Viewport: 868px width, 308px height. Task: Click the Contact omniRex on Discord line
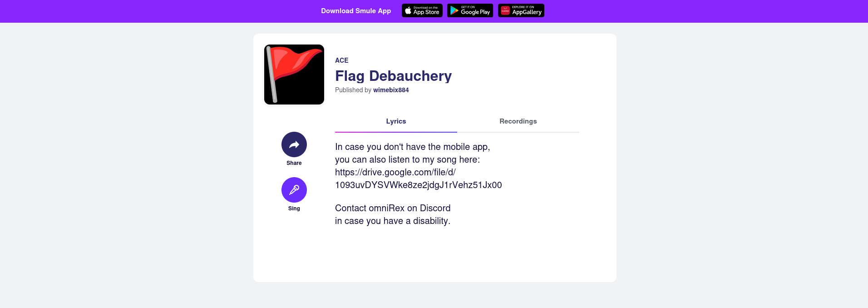click(393, 208)
